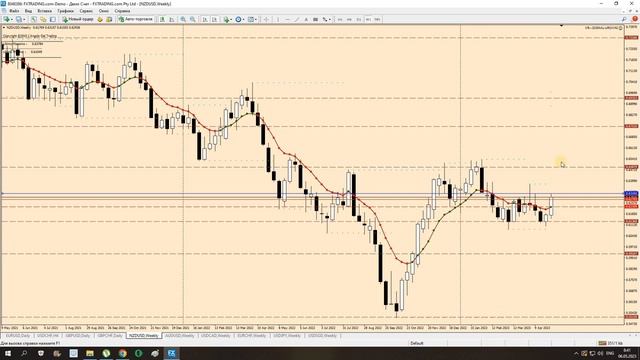
Task: Expand the Profiles dropdown arrow
Action: 24,19
